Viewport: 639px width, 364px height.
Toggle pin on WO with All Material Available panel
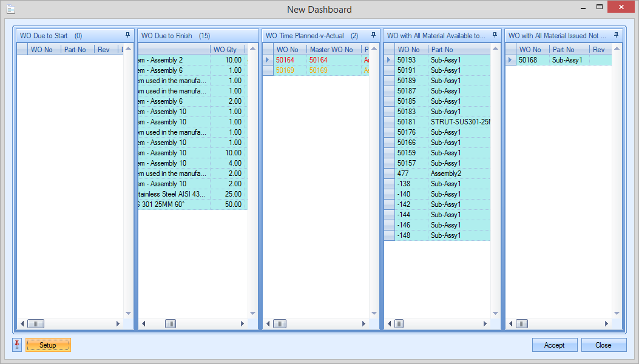[x=495, y=35]
